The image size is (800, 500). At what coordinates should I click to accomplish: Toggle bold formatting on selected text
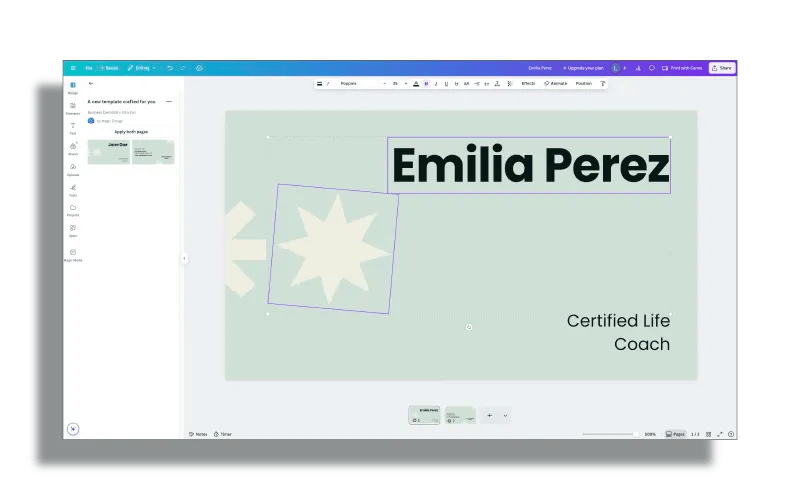click(426, 84)
